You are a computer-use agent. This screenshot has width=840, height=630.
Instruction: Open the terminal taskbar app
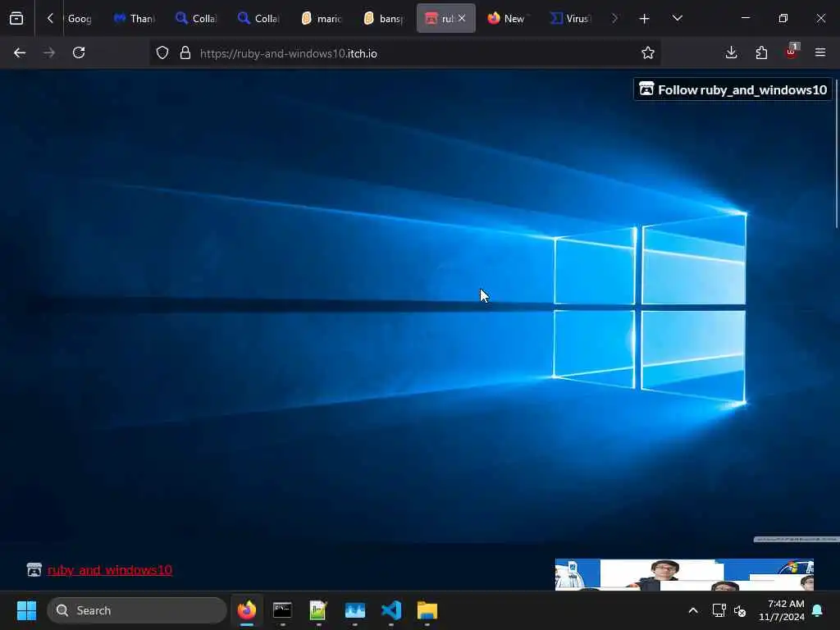pos(282,610)
